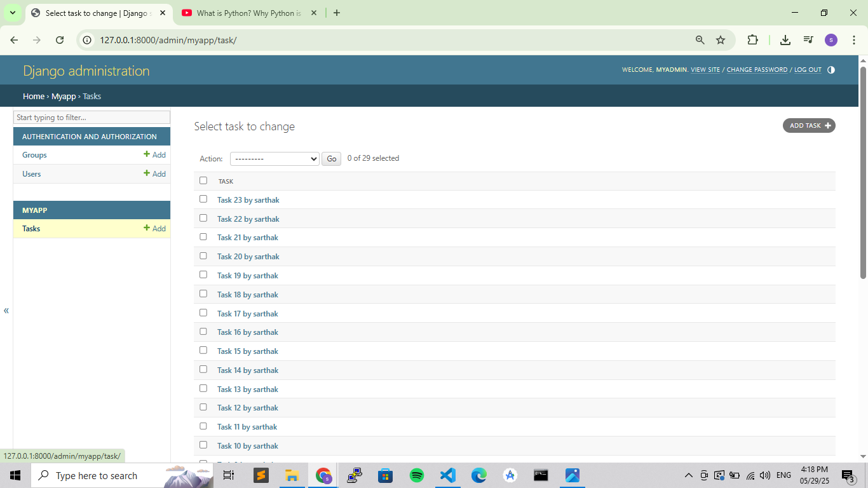Sort by the TASK column header
868x488 pixels.
click(x=226, y=182)
